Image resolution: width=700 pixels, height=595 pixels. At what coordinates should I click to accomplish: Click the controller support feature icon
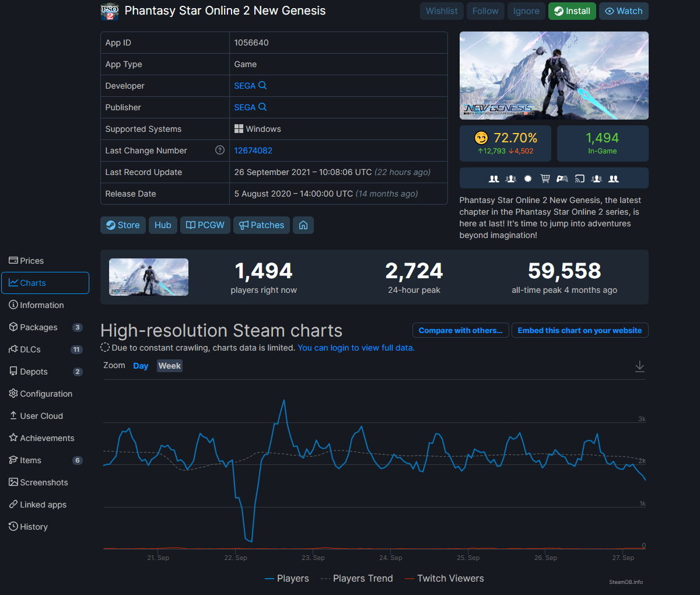[562, 179]
